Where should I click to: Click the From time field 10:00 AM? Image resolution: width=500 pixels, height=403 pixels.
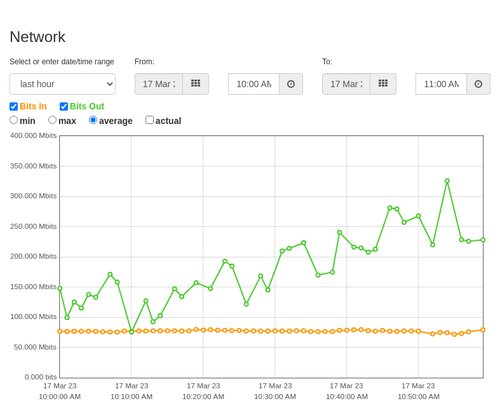[x=254, y=84]
